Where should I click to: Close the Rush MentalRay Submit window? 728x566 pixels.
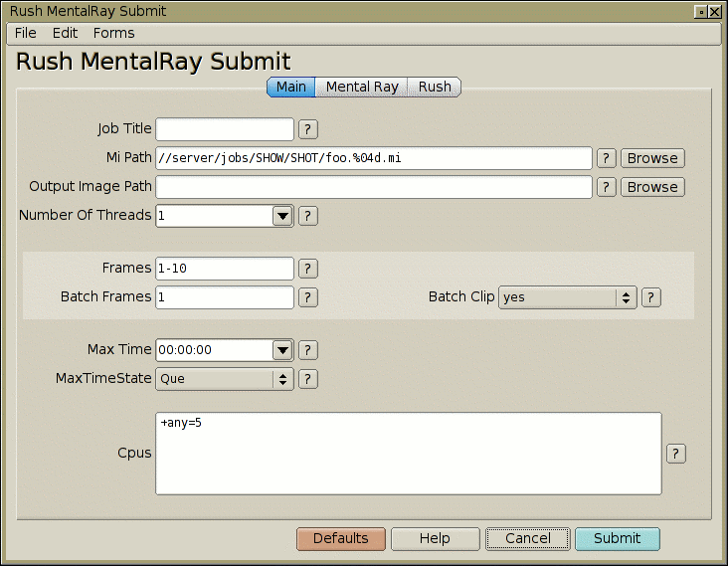(x=715, y=12)
